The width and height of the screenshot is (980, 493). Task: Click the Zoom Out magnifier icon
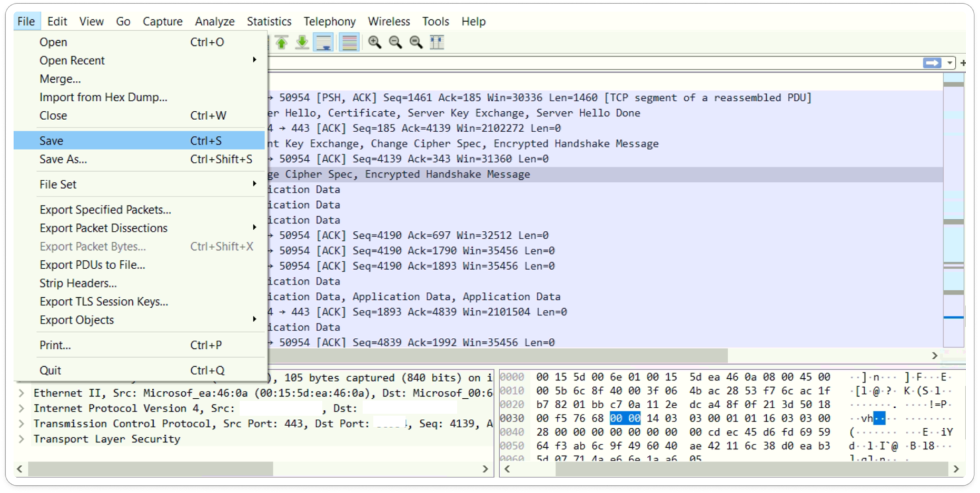click(x=394, y=43)
